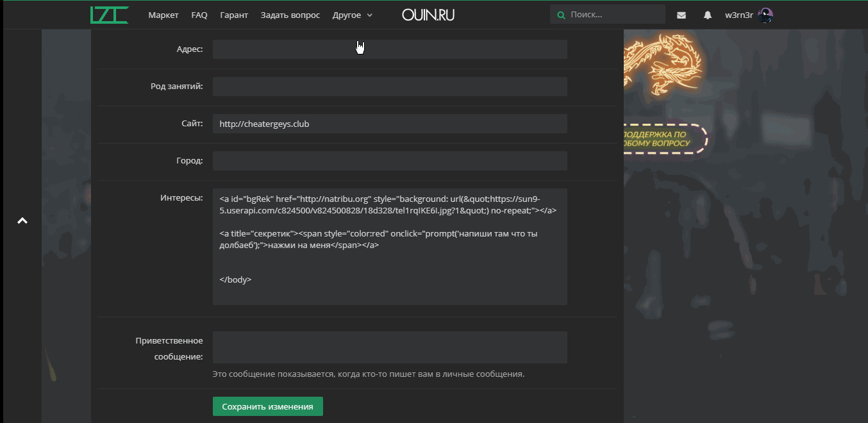Open the FAQ menu item
Viewport: 868px width, 423px height.
(x=199, y=15)
